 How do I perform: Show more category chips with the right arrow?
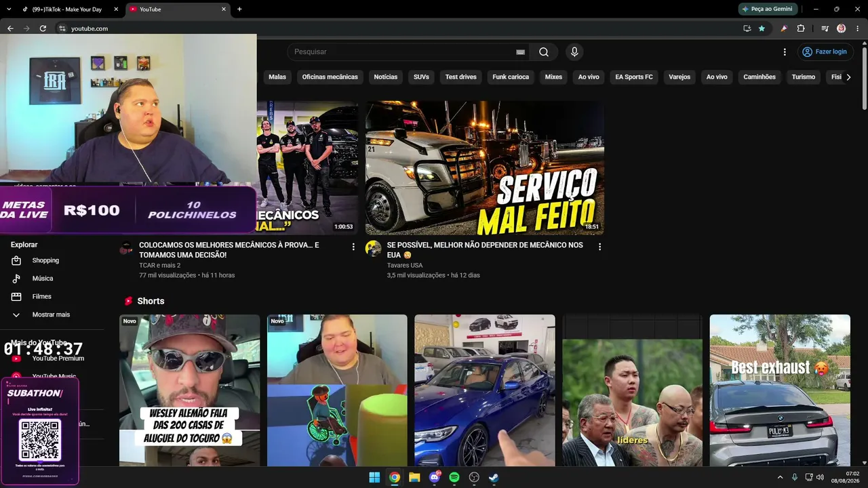coord(848,77)
